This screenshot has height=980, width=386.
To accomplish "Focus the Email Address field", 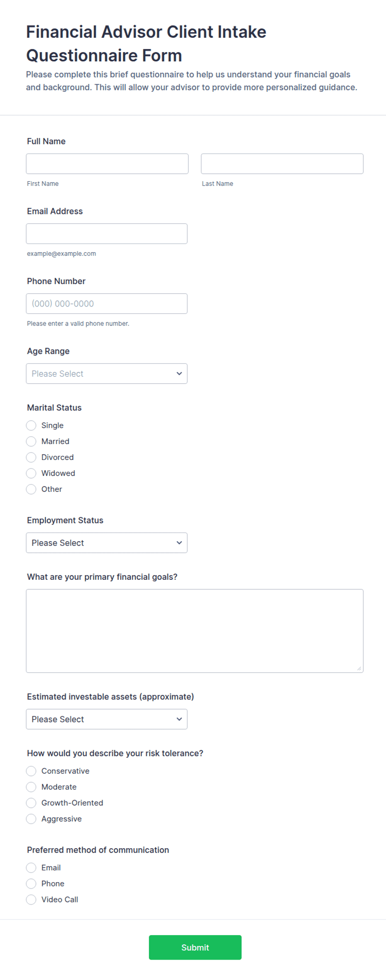I will (x=107, y=234).
